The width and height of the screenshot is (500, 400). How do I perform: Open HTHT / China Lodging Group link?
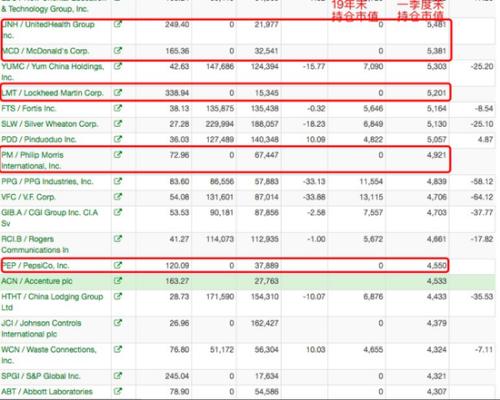pyautogui.click(x=52, y=302)
